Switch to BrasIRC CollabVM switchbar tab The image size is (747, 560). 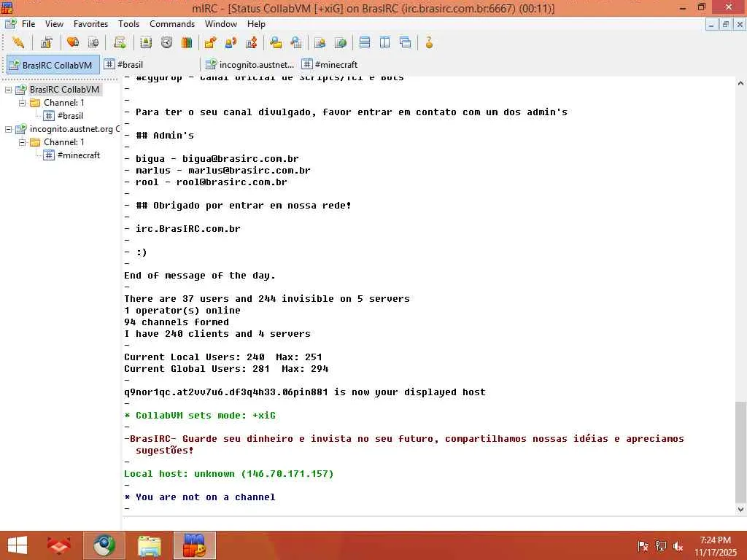(x=53, y=65)
